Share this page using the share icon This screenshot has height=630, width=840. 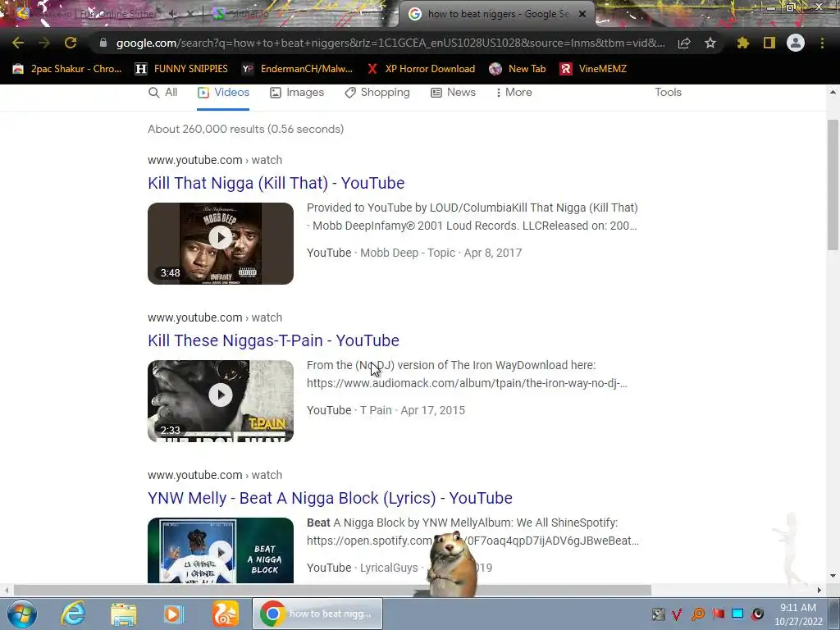[684, 43]
